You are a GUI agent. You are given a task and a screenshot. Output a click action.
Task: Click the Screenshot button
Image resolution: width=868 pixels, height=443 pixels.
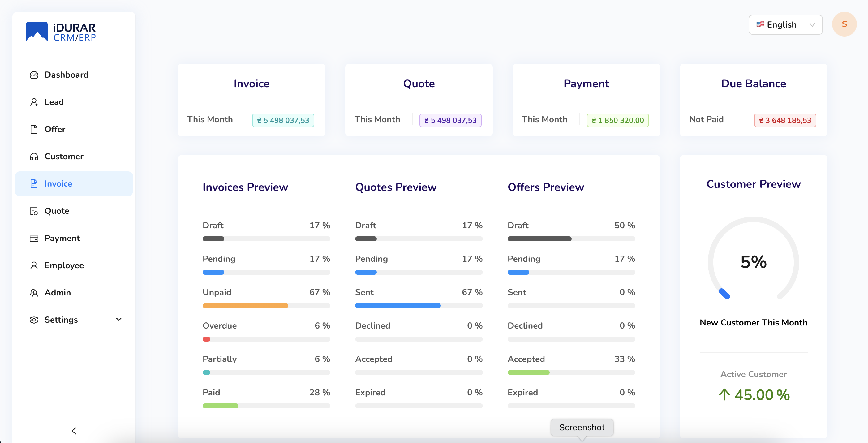[582, 427]
